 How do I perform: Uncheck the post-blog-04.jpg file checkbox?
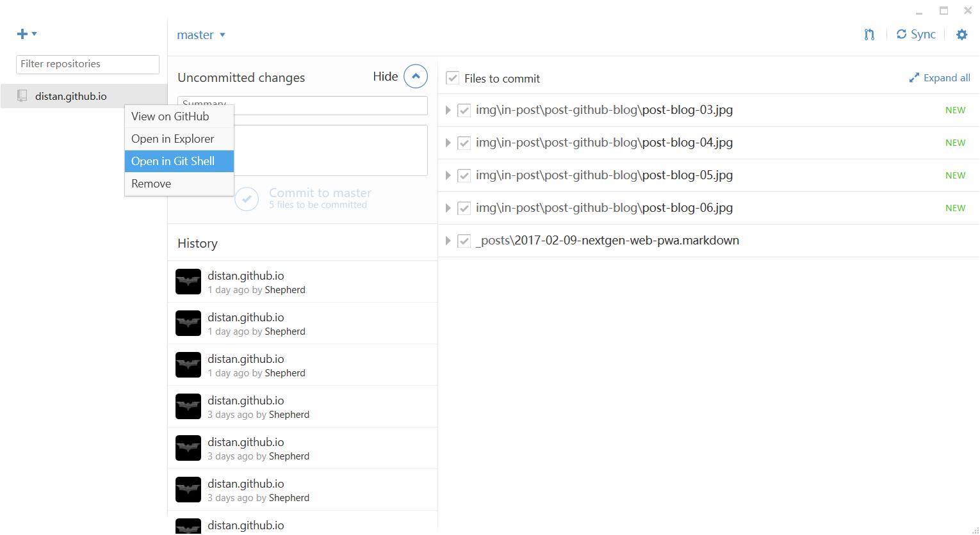point(464,143)
